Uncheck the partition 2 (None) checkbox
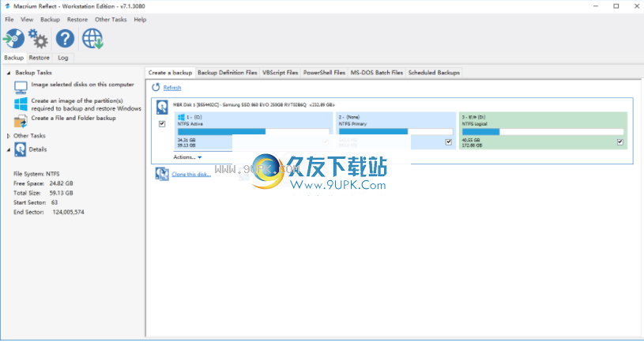The height and width of the screenshot is (343, 644). [449, 141]
